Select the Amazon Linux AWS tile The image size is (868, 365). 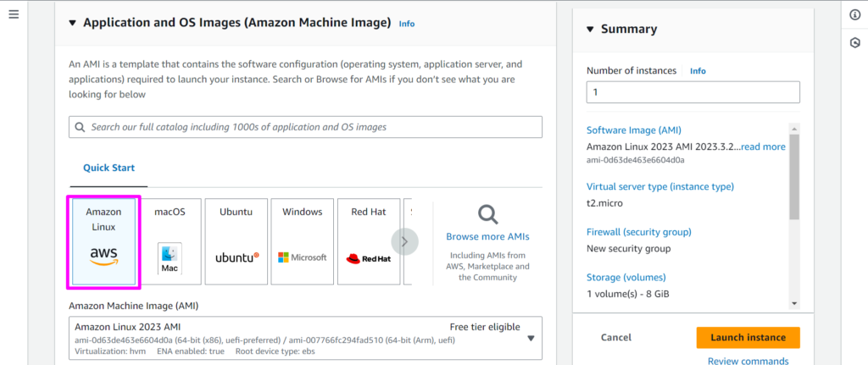103,241
